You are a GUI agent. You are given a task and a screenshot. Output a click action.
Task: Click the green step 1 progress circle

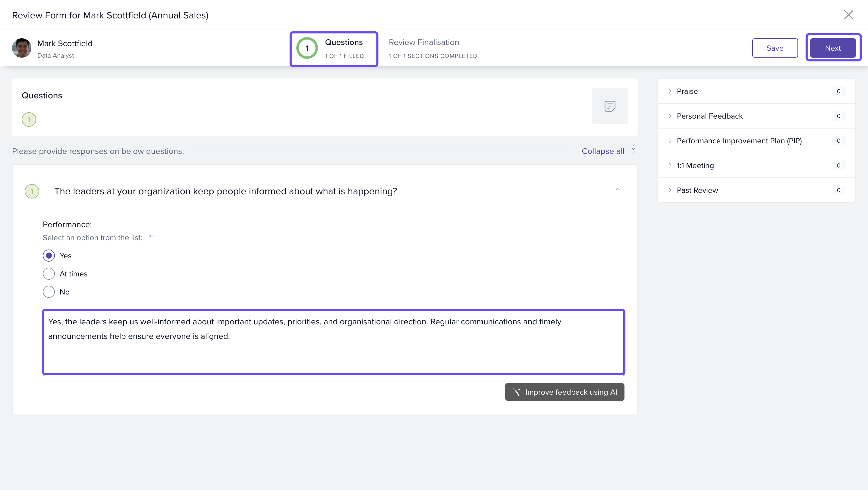tap(307, 48)
